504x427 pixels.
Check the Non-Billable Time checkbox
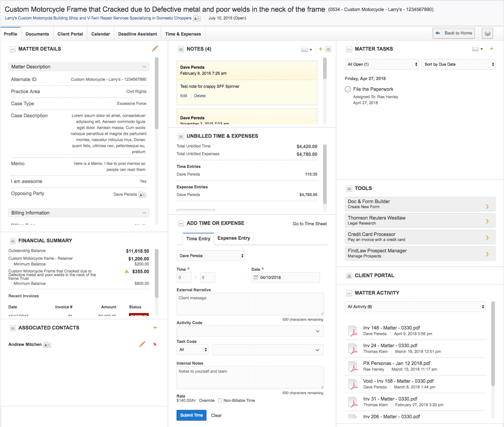pos(220,400)
